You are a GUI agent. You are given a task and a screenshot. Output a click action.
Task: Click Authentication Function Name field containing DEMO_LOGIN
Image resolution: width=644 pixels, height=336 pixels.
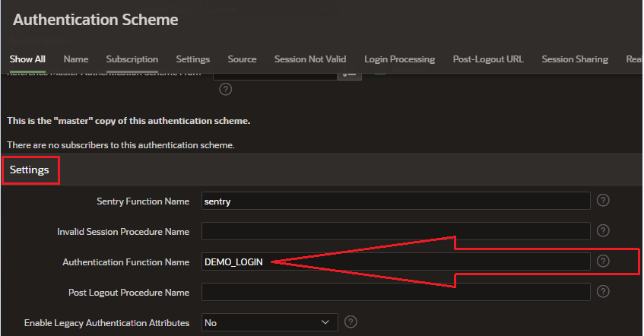point(395,262)
